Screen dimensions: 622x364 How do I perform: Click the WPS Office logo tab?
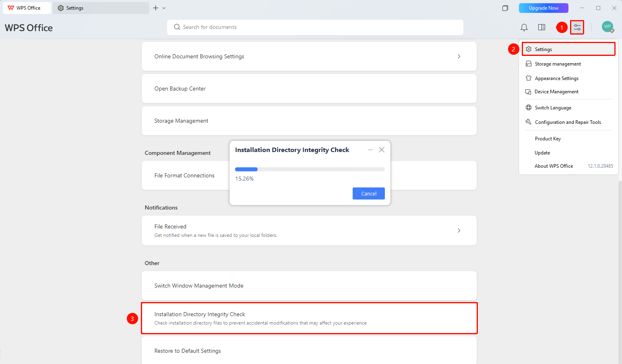[x=27, y=8]
